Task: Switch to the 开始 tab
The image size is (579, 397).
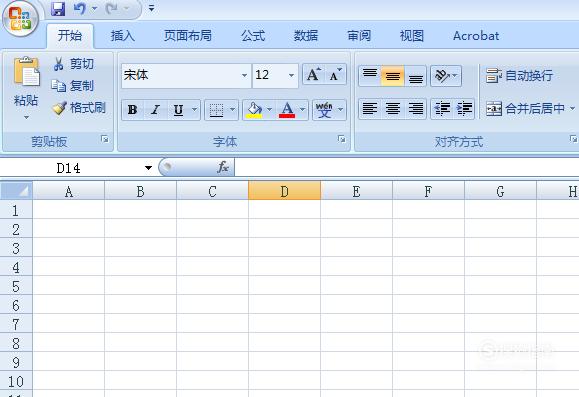Action: 70,36
